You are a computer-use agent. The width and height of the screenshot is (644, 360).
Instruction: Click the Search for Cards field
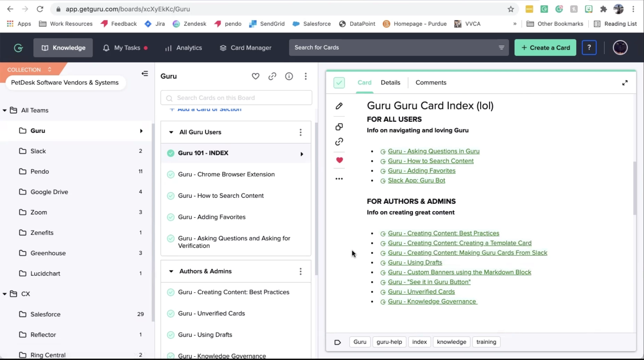399,48
